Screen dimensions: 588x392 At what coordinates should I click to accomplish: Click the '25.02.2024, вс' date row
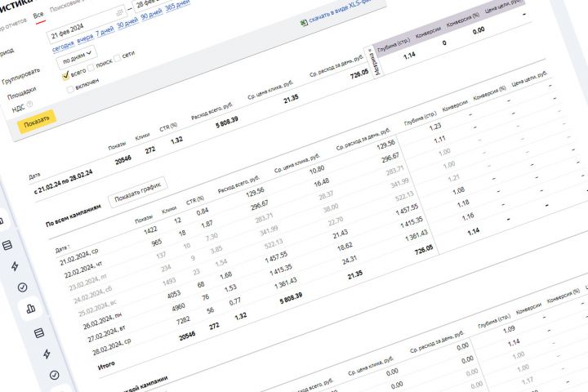pyautogui.click(x=97, y=309)
